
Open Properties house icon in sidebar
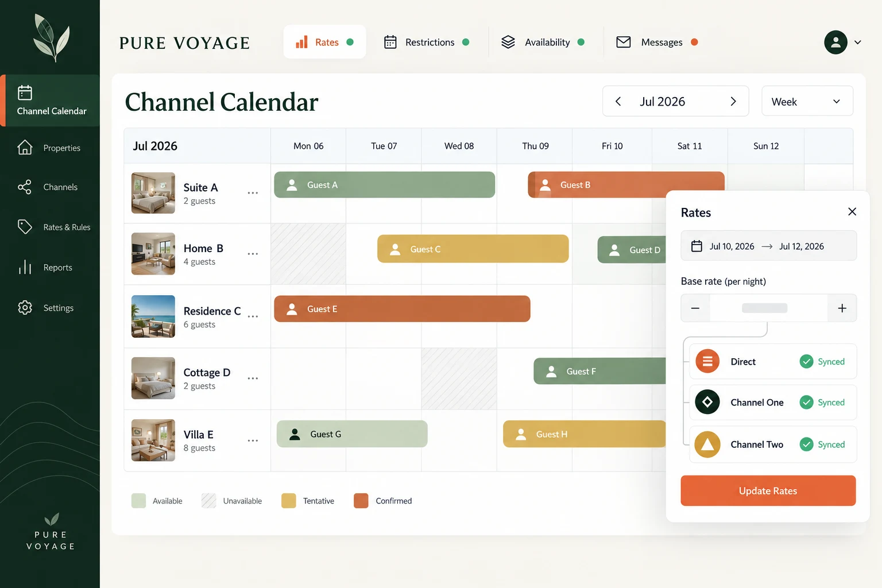pos(25,148)
